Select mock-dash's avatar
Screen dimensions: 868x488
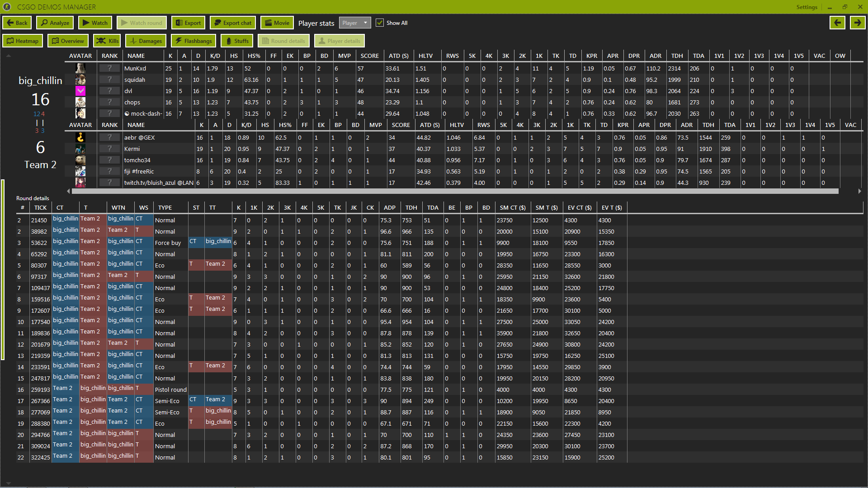(80, 113)
